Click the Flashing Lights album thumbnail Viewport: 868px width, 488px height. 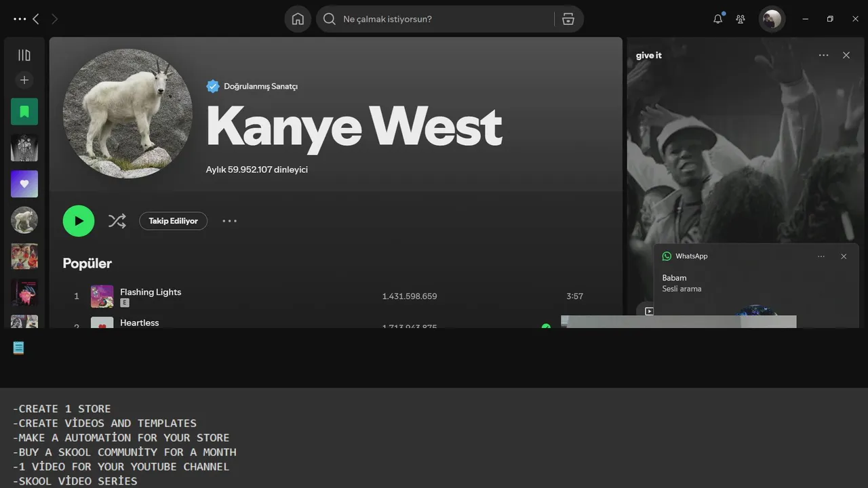click(x=102, y=296)
